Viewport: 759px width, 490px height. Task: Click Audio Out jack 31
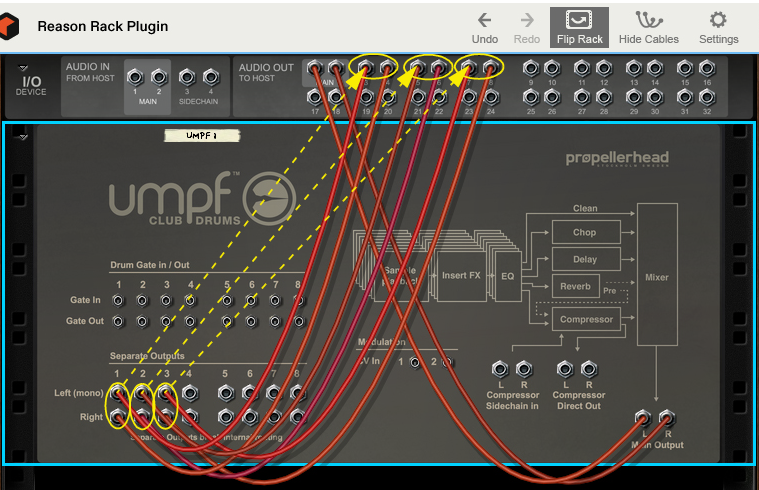[x=685, y=97]
